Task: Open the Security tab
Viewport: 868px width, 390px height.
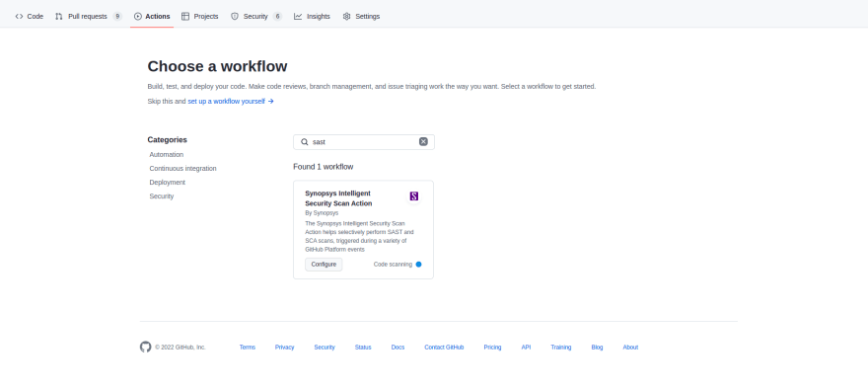Action: point(256,16)
